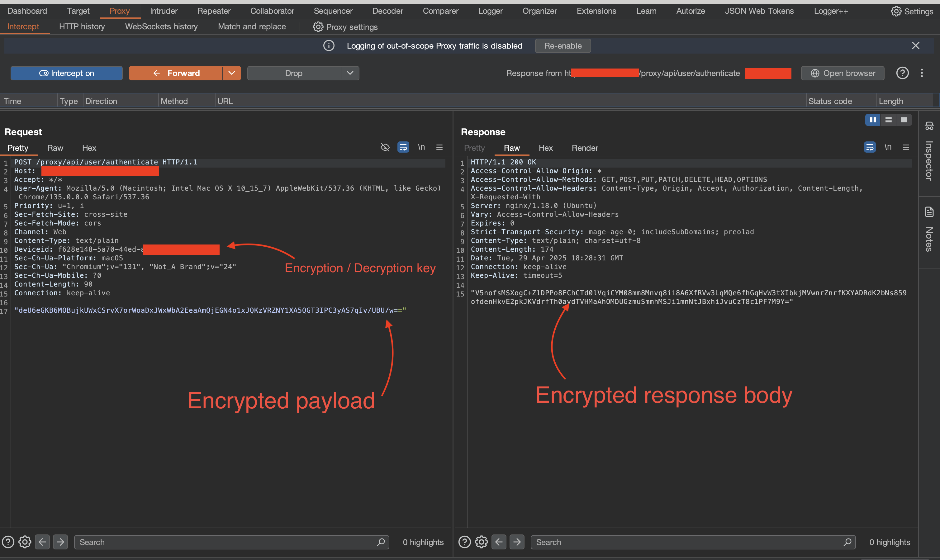
Task: Go to previous Response search match
Action: 499,542
